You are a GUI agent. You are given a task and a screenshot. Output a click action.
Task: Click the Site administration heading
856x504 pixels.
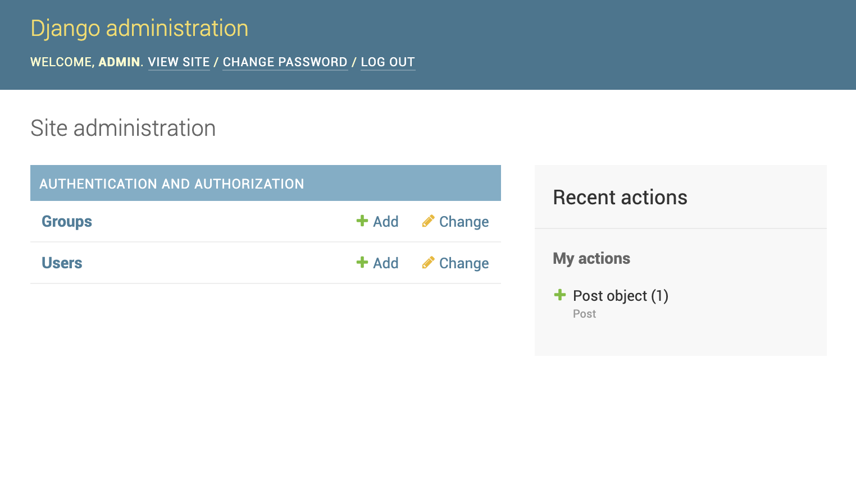123,128
